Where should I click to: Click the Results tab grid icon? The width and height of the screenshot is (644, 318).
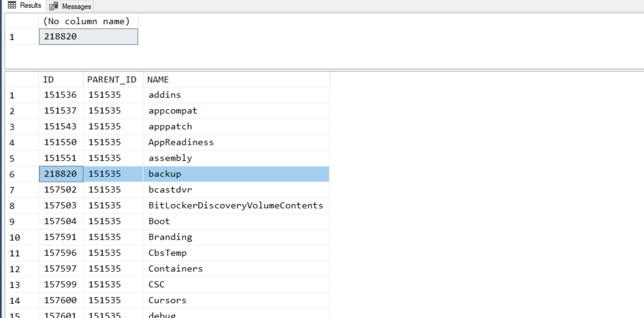12,5
